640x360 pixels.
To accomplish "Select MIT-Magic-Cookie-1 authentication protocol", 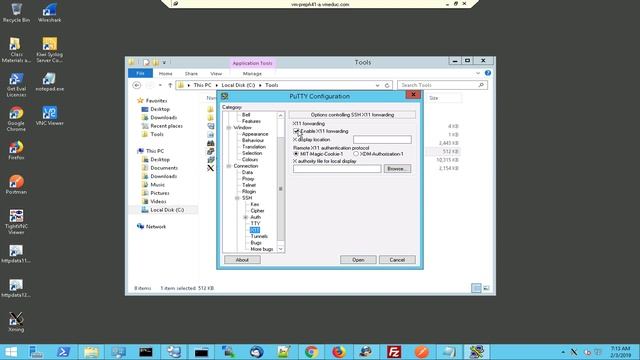I will (x=296, y=154).
